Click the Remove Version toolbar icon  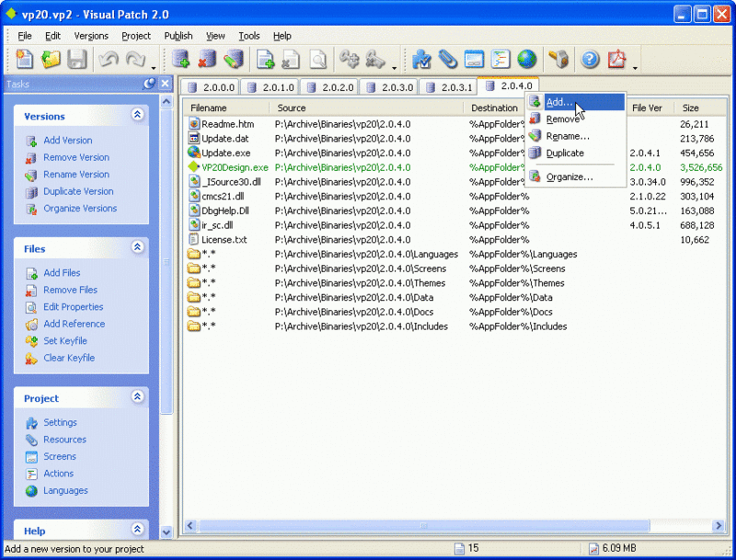[x=207, y=60]
